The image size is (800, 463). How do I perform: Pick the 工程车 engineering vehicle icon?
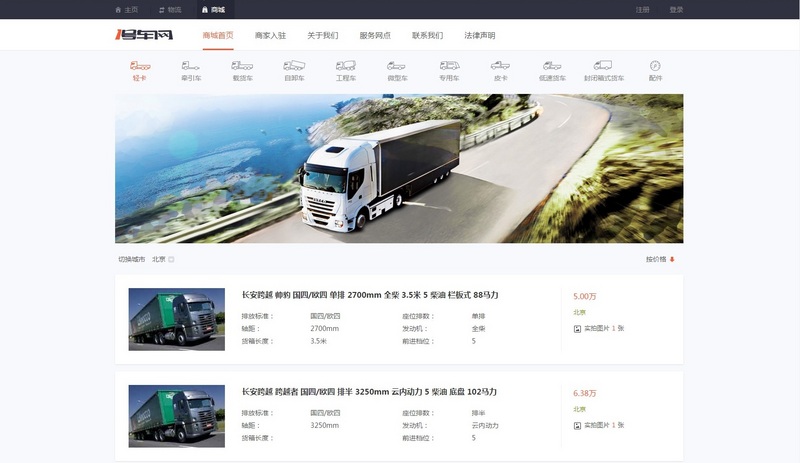click(346, 67)
